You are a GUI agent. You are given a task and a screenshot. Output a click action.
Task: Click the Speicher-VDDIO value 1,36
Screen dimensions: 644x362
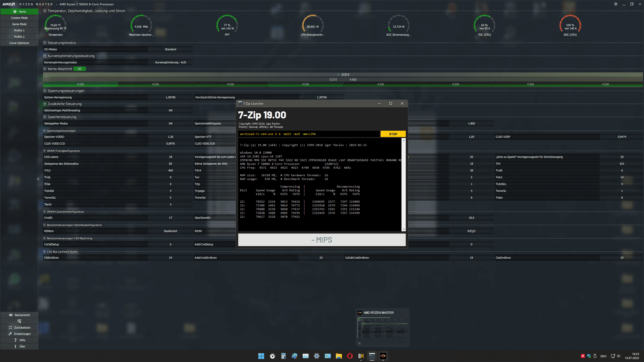click(171, 137)
